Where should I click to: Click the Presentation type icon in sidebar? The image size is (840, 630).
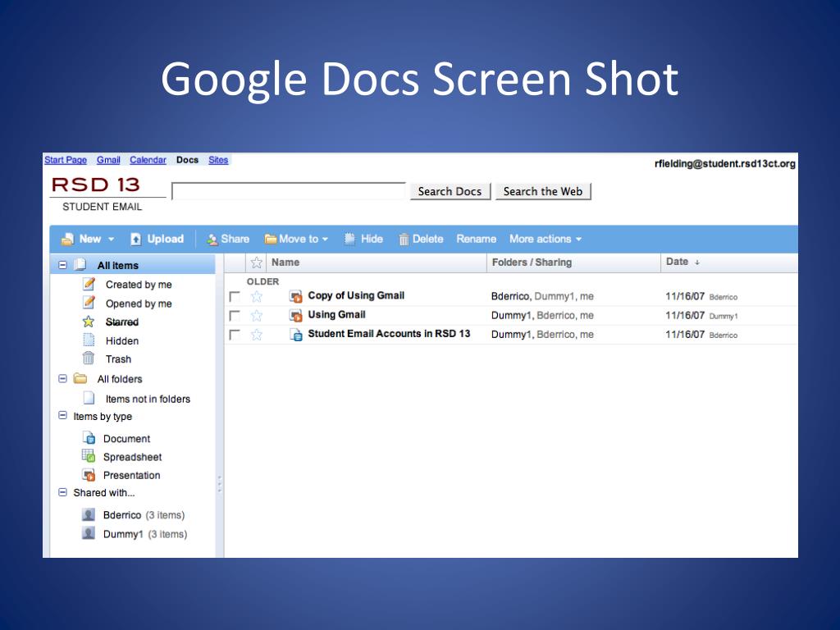tap(89, 475)
